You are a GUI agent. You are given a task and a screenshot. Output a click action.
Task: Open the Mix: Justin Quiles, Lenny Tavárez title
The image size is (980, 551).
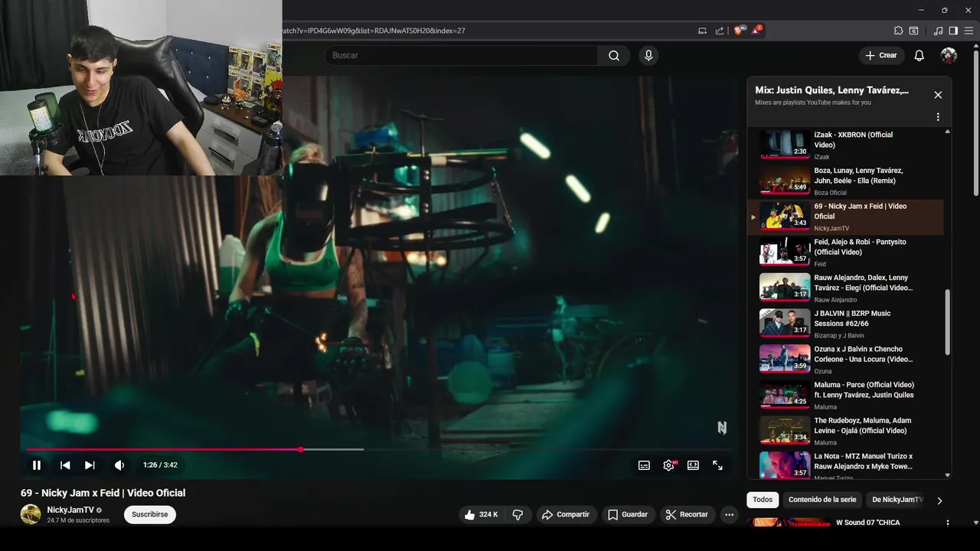(831, 90)
